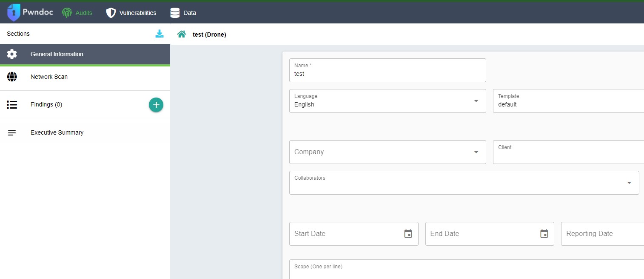Open the Start Date calendar picker

click(408, 233)
